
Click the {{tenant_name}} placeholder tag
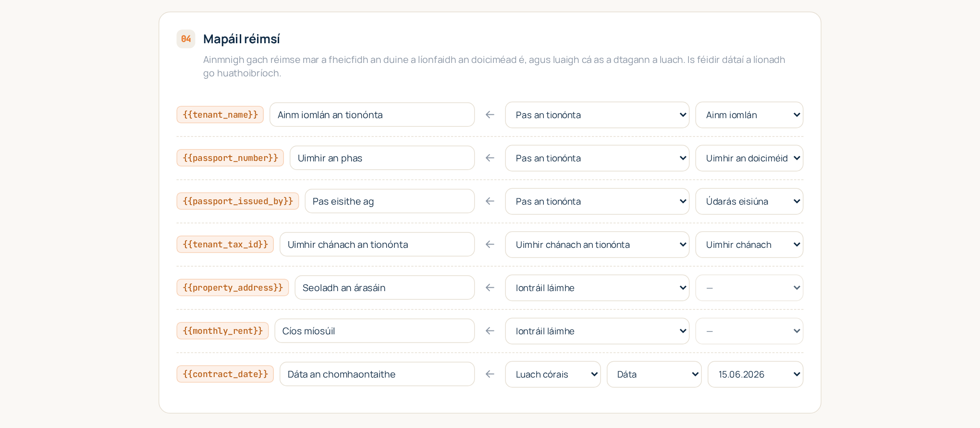[220, 115]
